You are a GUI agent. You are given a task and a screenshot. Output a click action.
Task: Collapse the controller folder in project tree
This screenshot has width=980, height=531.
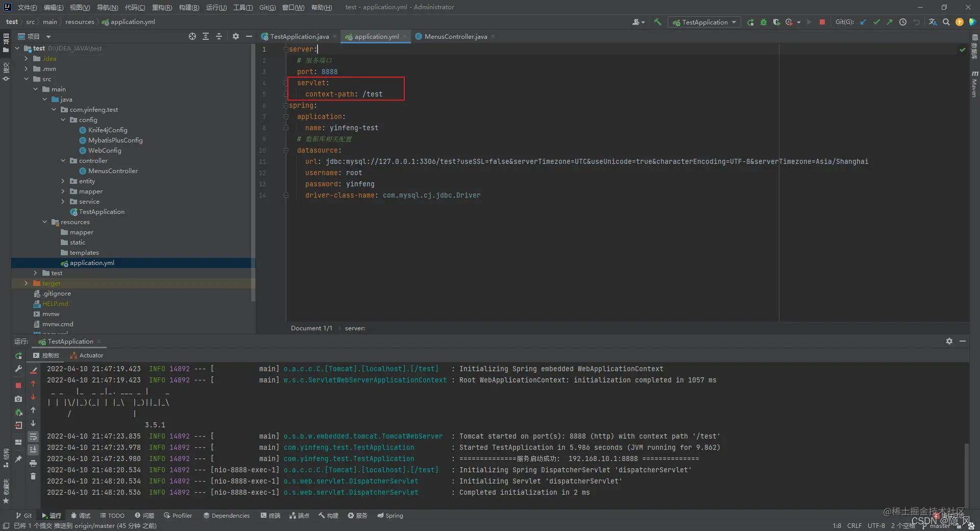tap(63, 161)
